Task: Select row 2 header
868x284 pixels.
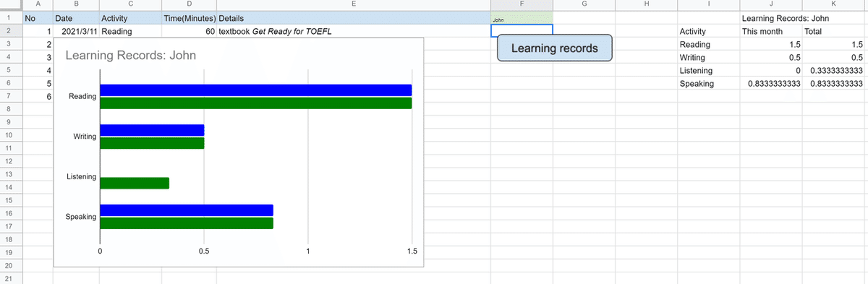Action: [x=11, y=31]
